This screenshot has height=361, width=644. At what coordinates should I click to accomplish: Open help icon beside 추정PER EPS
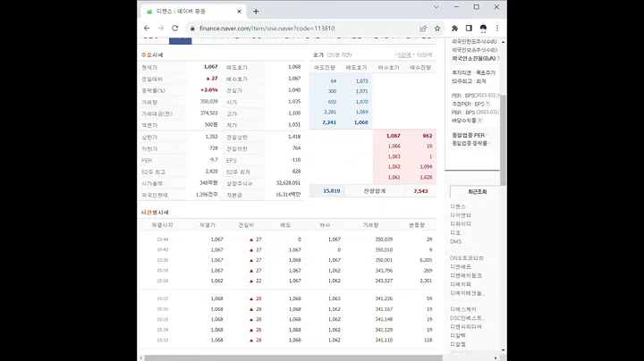click(x=487, y=104)
